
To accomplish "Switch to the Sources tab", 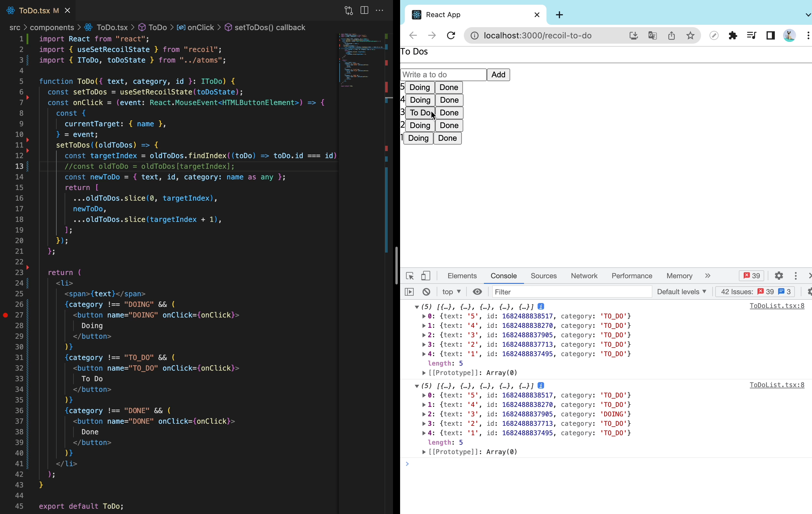I will pyautogui.click(x=543, y=276).
